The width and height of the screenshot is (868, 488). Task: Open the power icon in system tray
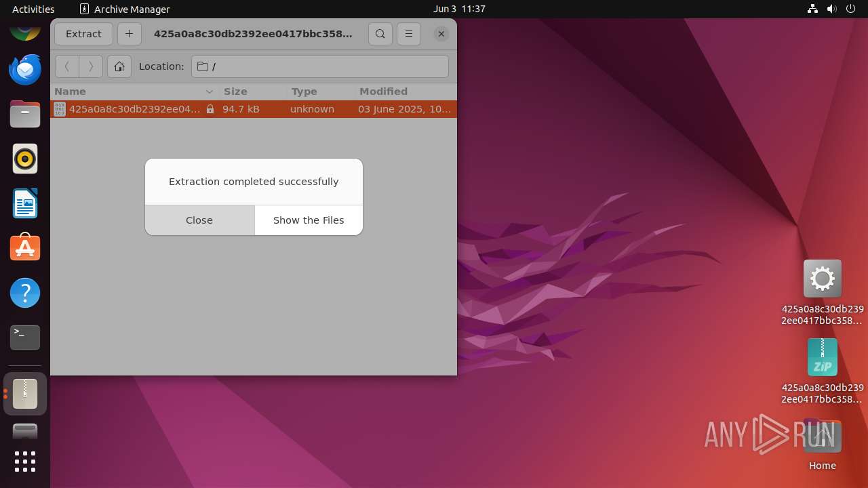coord(851,9)
